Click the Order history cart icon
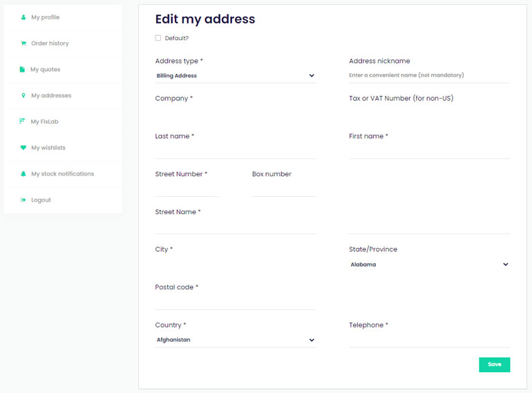 point(23,44)
